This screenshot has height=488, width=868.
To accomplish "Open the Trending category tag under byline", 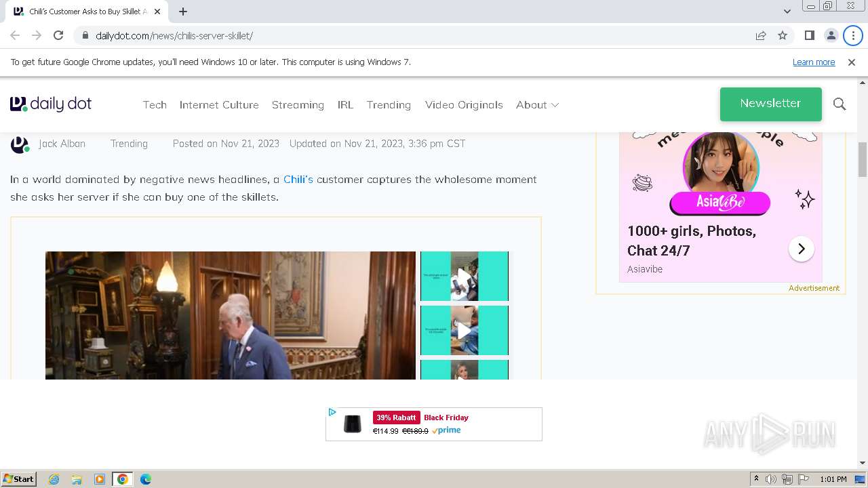I will tap(129, 144).
